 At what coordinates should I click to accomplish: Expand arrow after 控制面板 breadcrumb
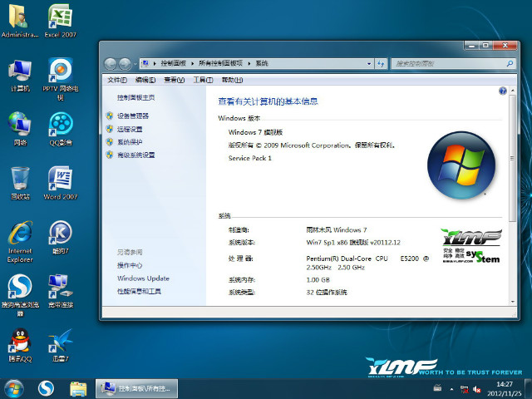192,63
